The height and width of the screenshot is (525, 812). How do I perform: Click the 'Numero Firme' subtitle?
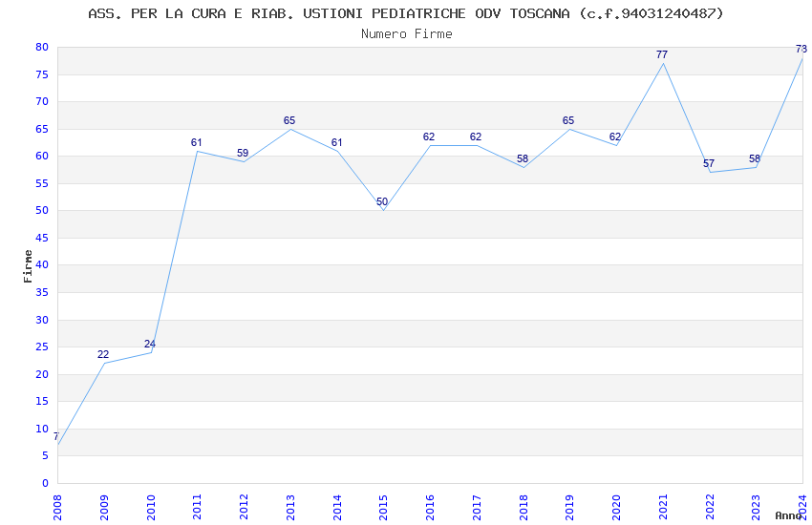click(x=407, y=34)
